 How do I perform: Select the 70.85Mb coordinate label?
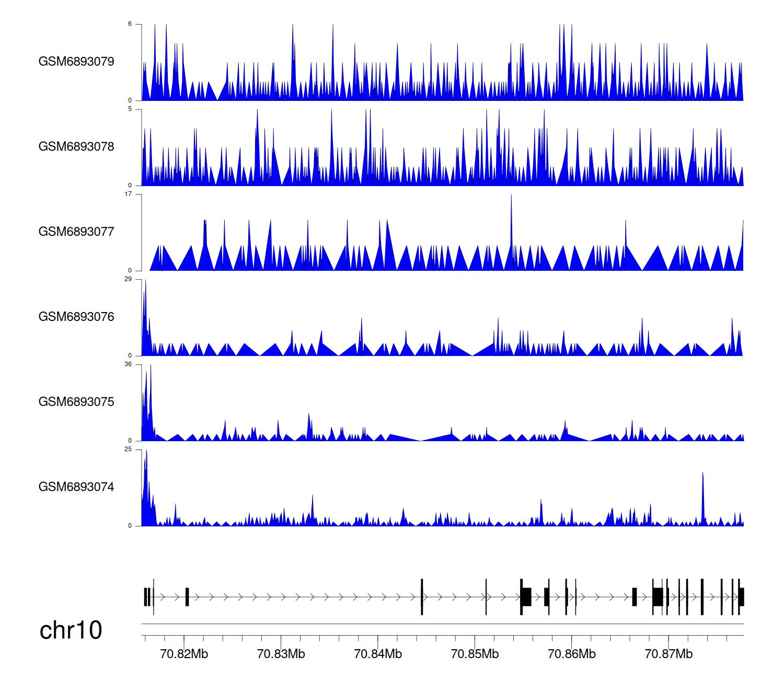click(475, 654)
